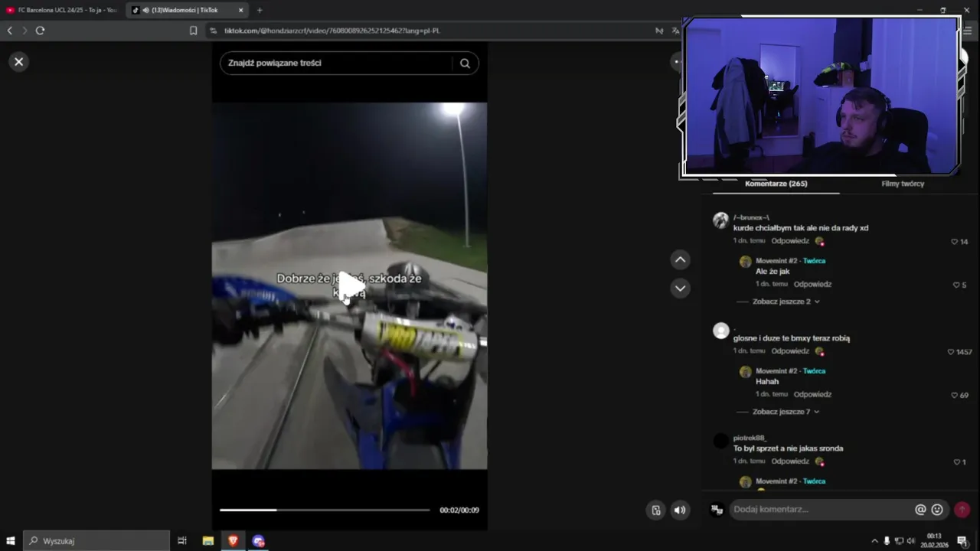Expand 'Zobacz jeszcze 2' replies
The width and height of the screenshot is (980, 551).
click(x=786, y=302)
